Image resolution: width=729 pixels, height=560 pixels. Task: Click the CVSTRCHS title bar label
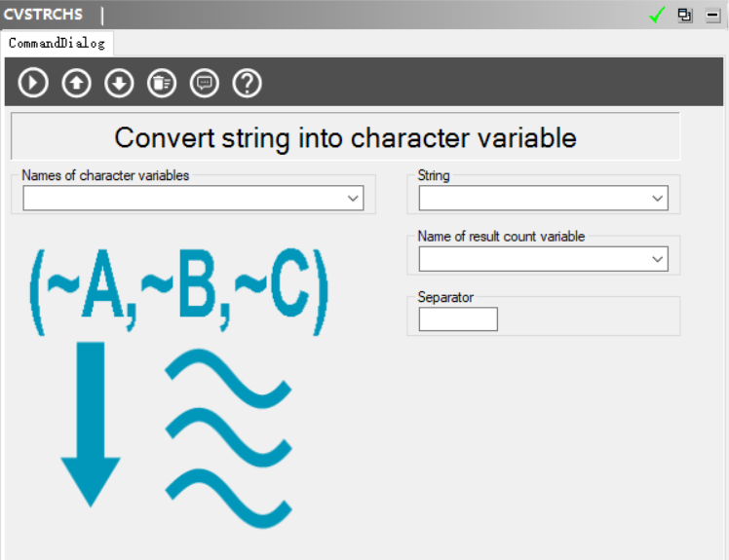(44, 15)
